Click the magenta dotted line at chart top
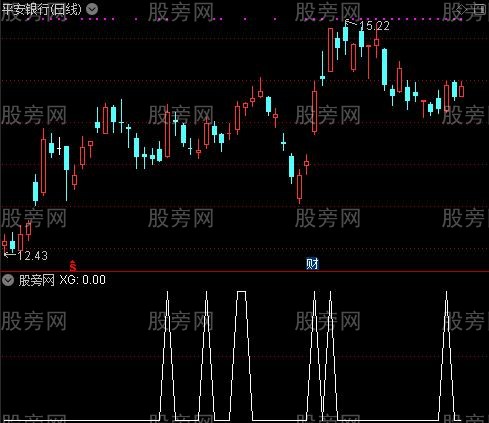Screen dimensions: 489x423 tap(233, 19)
